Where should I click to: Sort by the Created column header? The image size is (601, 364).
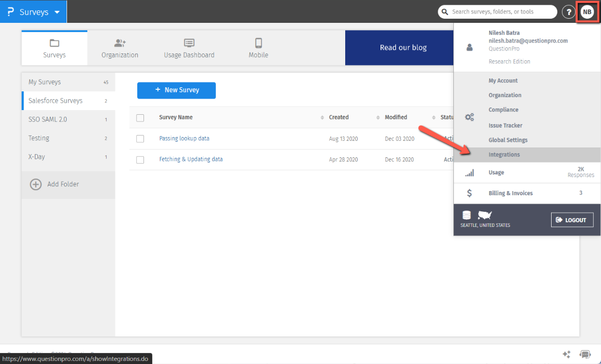pyautogui.click(x=339, y=117)
